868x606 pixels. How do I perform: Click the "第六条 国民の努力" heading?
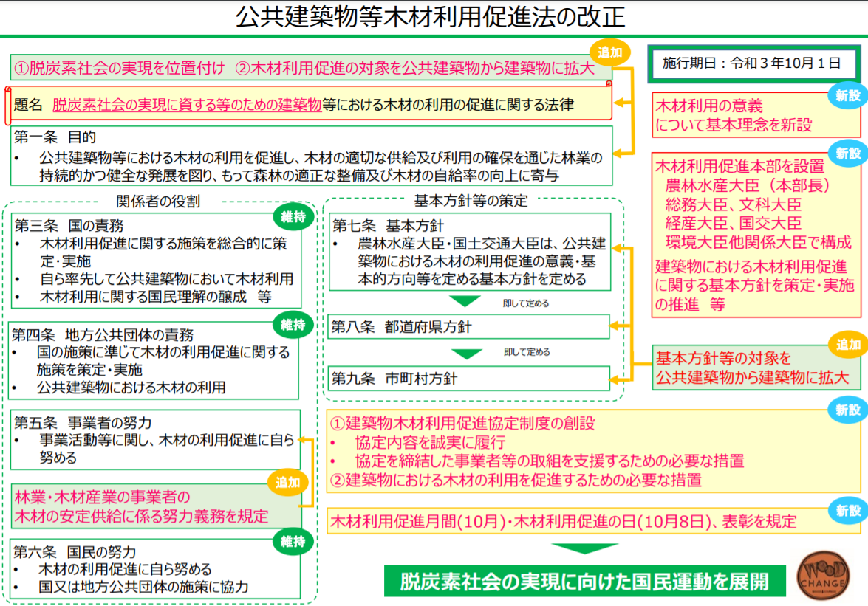click(x=74, y=552)
